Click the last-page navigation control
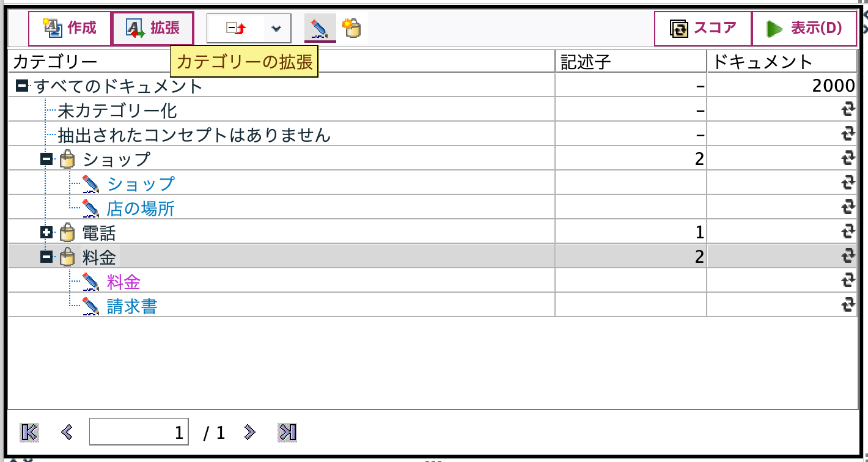The image size is (868, 462). tap(287, 431)
